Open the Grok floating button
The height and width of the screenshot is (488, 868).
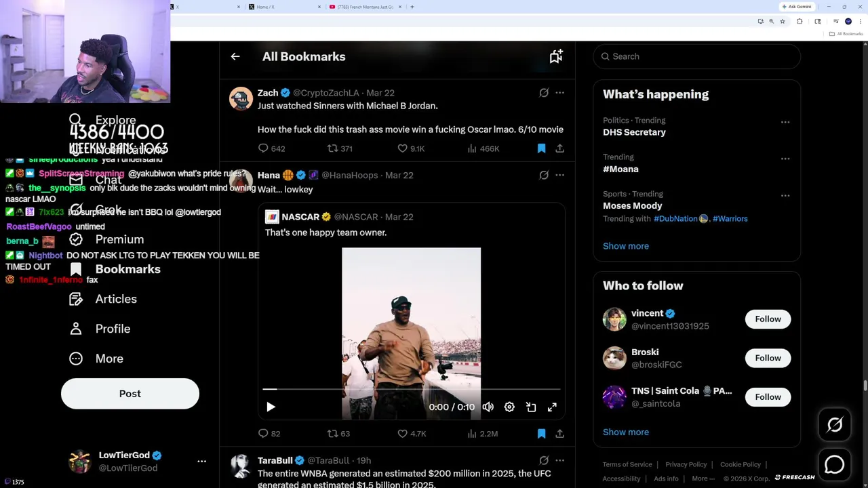835,425
